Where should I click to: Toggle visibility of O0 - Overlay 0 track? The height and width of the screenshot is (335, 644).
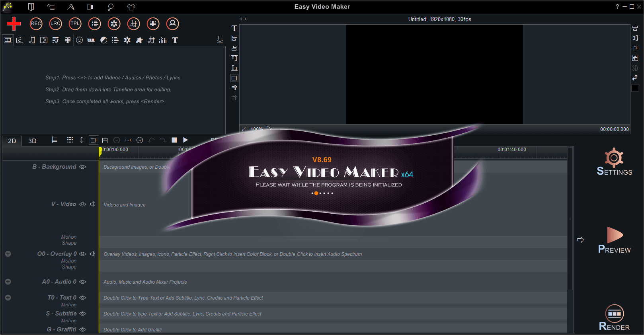[x=82, y=254]
